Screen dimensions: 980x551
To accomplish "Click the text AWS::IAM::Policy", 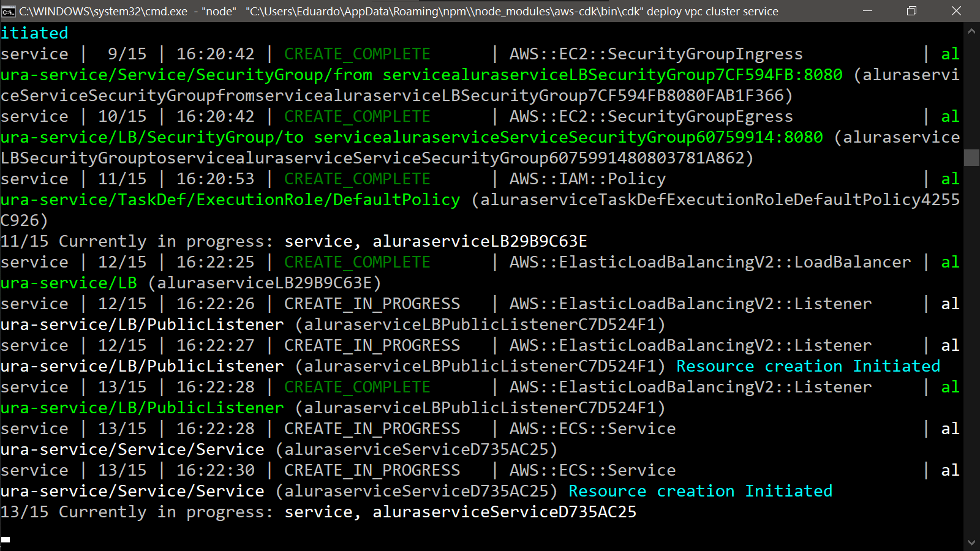I will tap(587, 179).
